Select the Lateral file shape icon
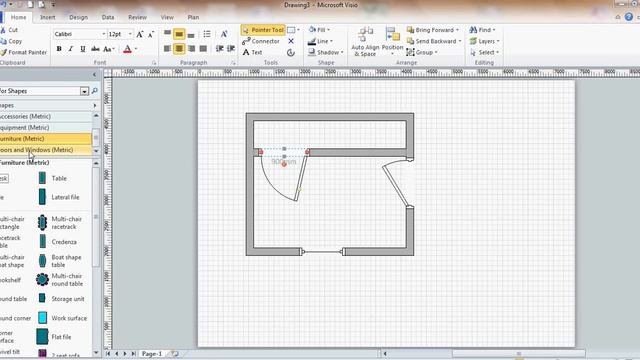Viewport: 640px width, 360px height. [x=42, y=197]
